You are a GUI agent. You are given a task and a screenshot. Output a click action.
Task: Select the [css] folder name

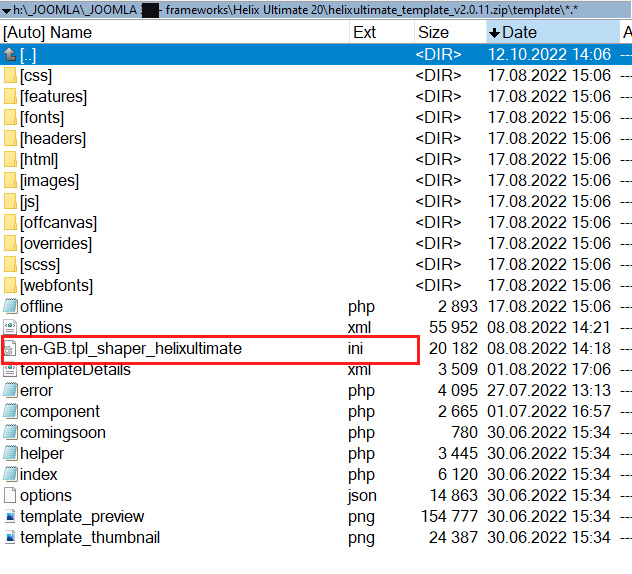36,76
